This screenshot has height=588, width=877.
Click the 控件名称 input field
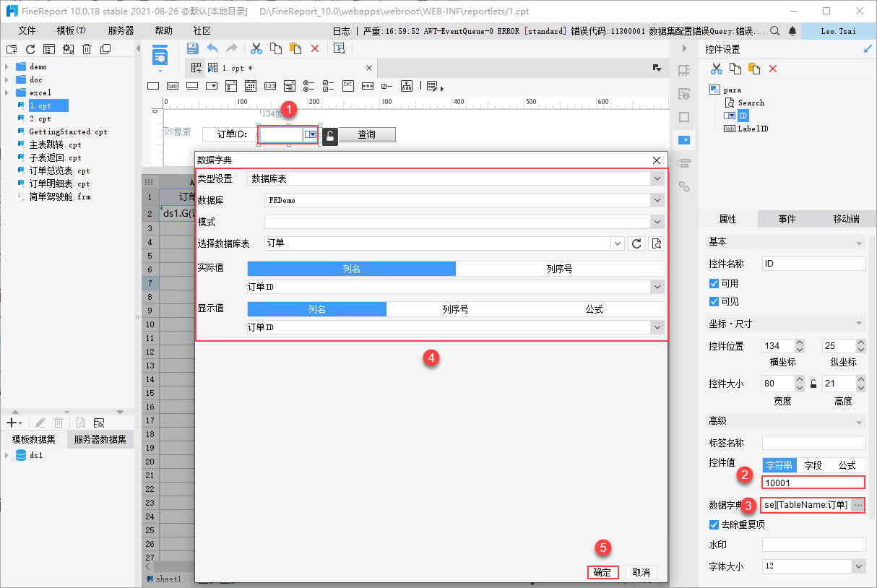(x=813, y=264)
